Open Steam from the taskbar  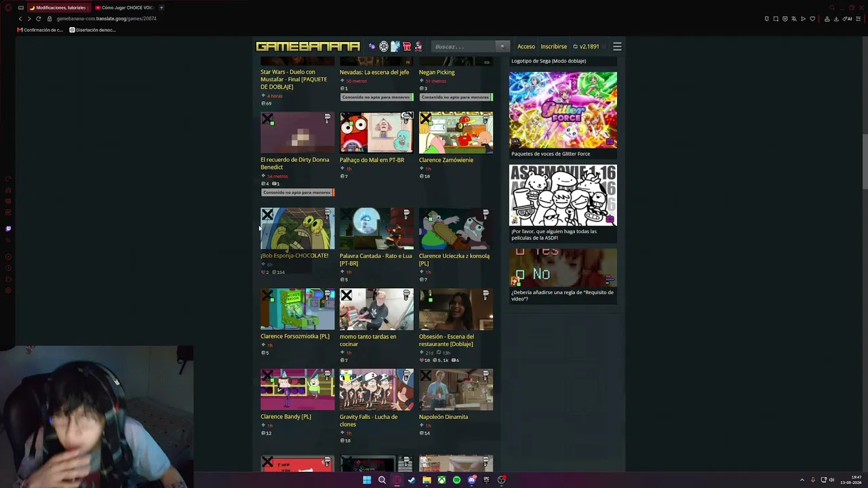click(412, 480)
